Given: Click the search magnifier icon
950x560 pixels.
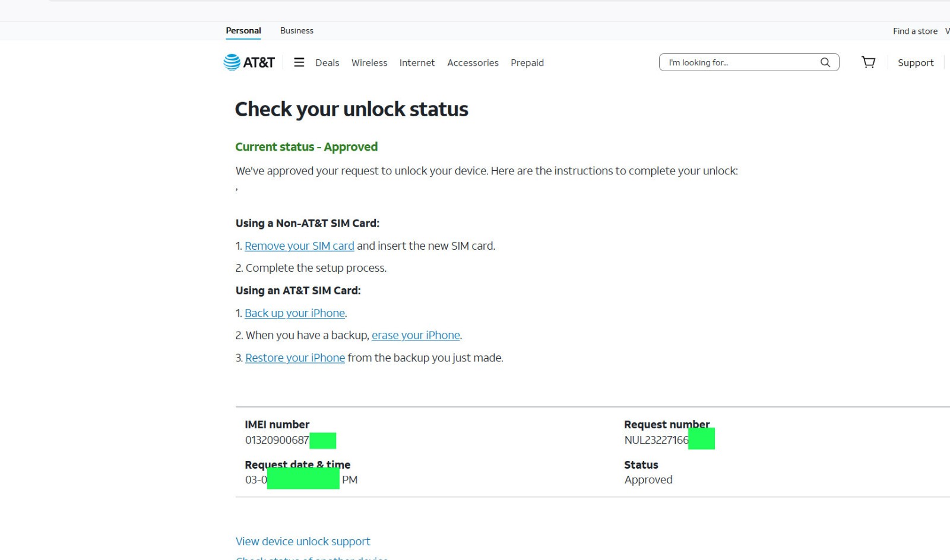Looking at the screenshot, I should (825, 62).
